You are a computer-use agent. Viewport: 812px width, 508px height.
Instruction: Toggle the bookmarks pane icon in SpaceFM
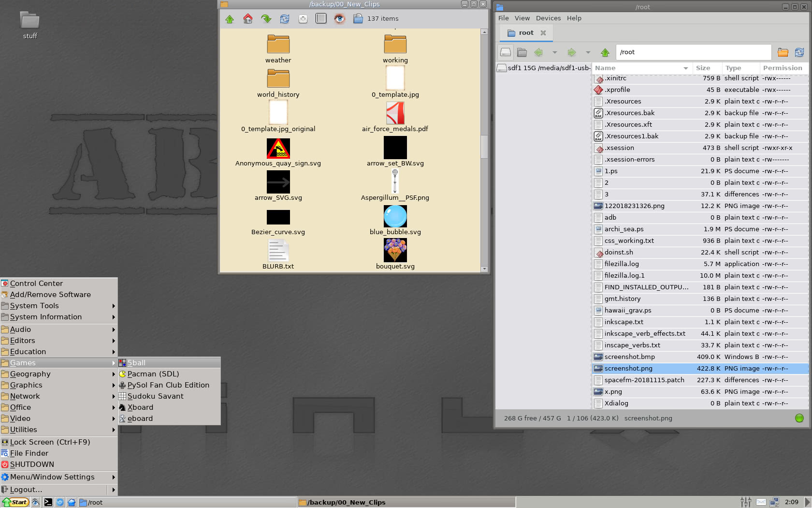click(522, 52)
